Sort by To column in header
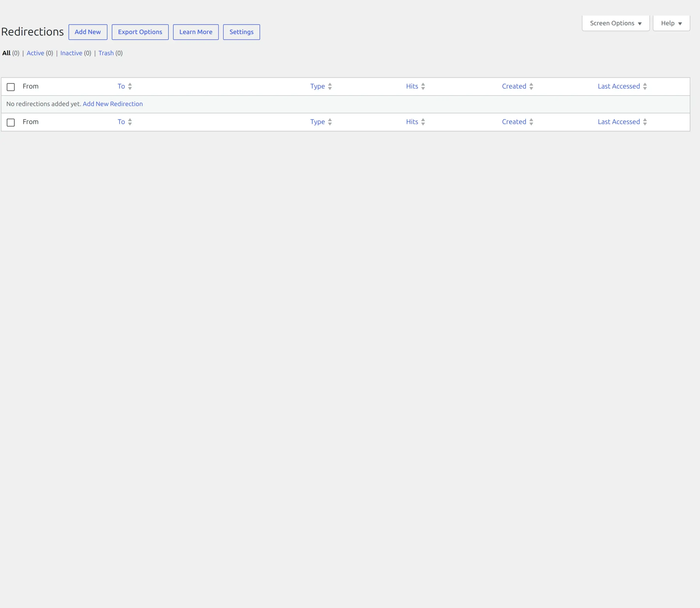700x608 pixels. tap(121, 86)
